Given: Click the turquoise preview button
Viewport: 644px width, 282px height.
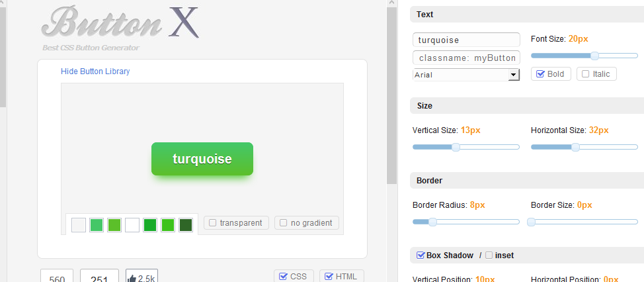Looking at the screenshot, I should pyautogui.click(x=202, y=159).
